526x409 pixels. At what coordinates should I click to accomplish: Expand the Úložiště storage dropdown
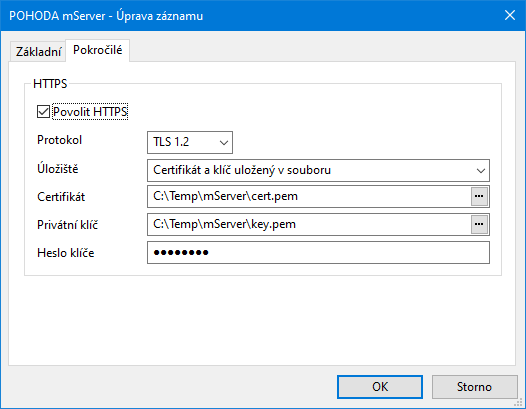point(318,170)
